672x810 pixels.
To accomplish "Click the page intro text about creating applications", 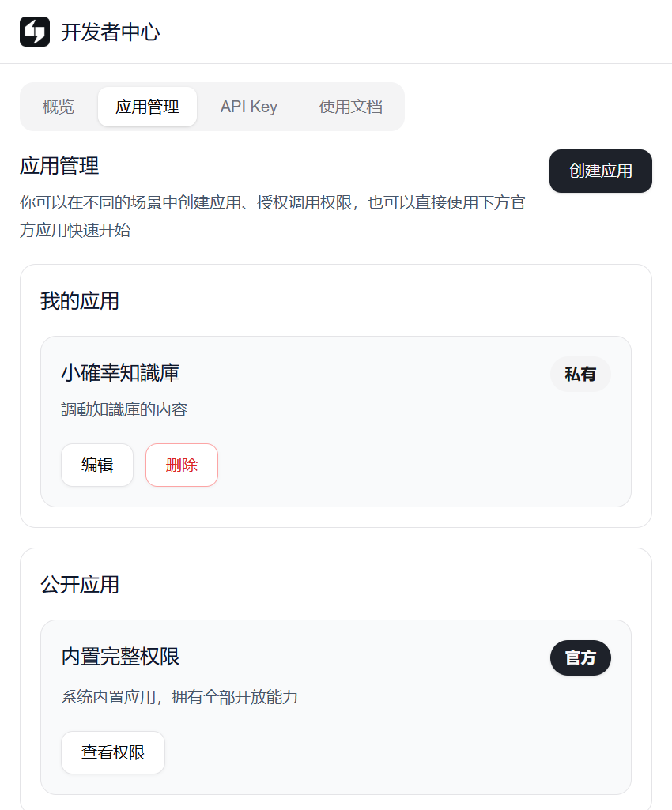I will point(274,217).
